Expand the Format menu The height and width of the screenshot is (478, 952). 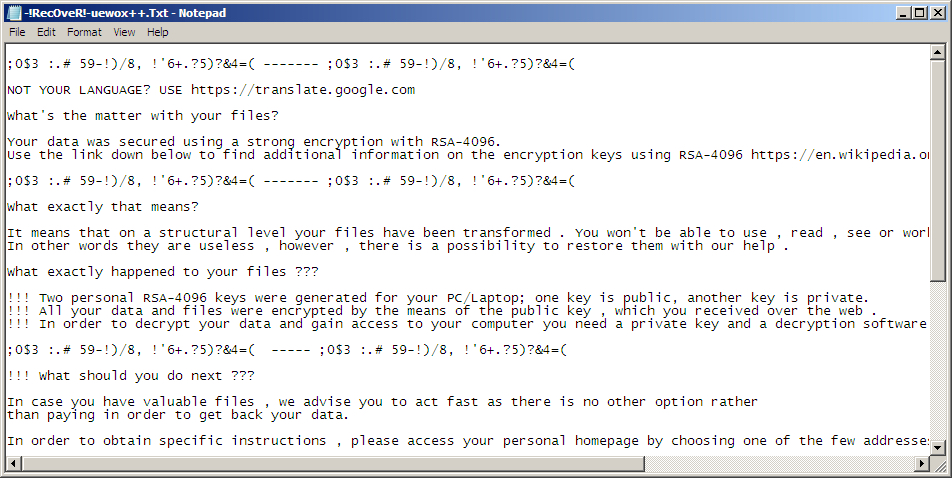click(84, 32)
